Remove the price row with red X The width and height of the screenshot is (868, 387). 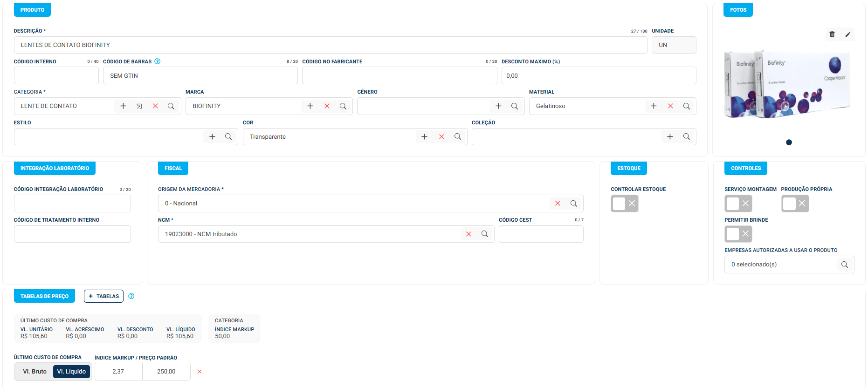(200, 372)
